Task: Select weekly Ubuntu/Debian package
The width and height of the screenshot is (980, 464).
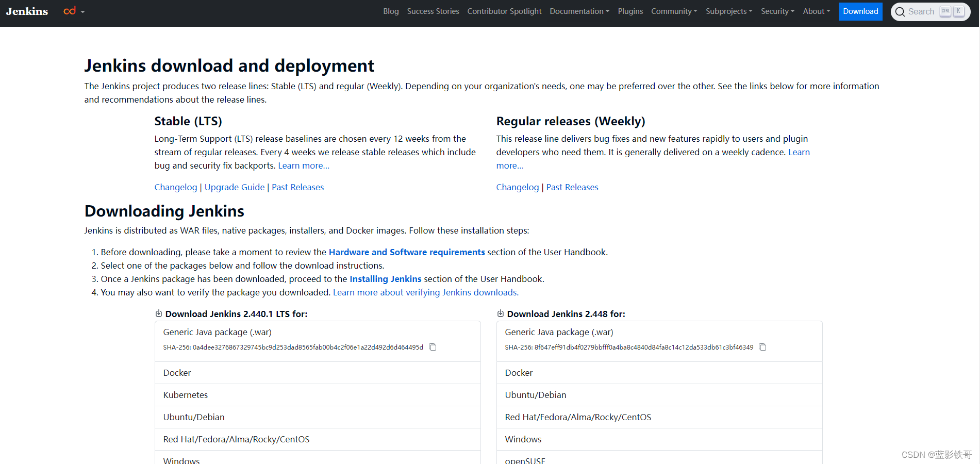Action: tap(659, 395)
